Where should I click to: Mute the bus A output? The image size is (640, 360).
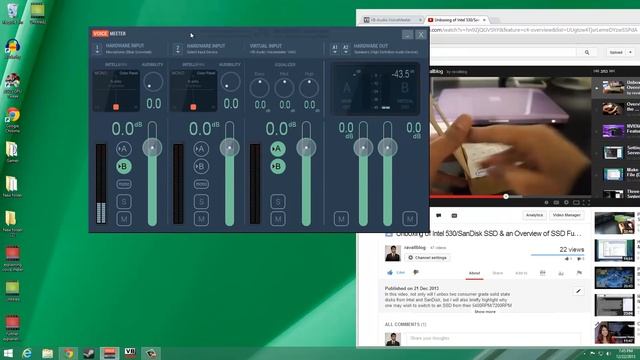click(x=341, y=219)
